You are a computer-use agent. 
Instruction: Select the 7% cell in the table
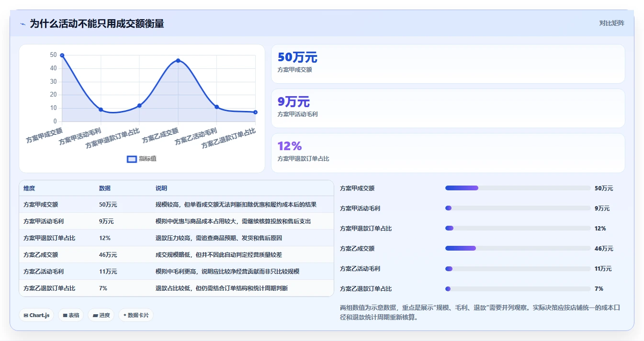pyautogui.click(x=103, y=288)
